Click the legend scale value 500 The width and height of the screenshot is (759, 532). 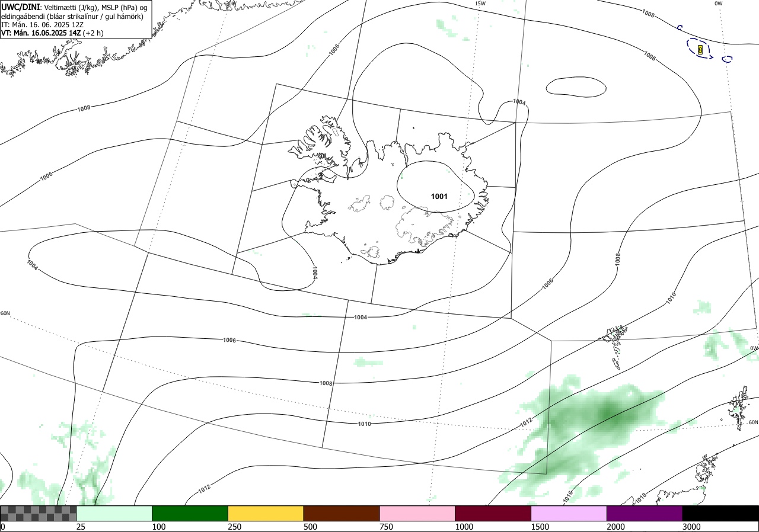[x=311, y=527]
